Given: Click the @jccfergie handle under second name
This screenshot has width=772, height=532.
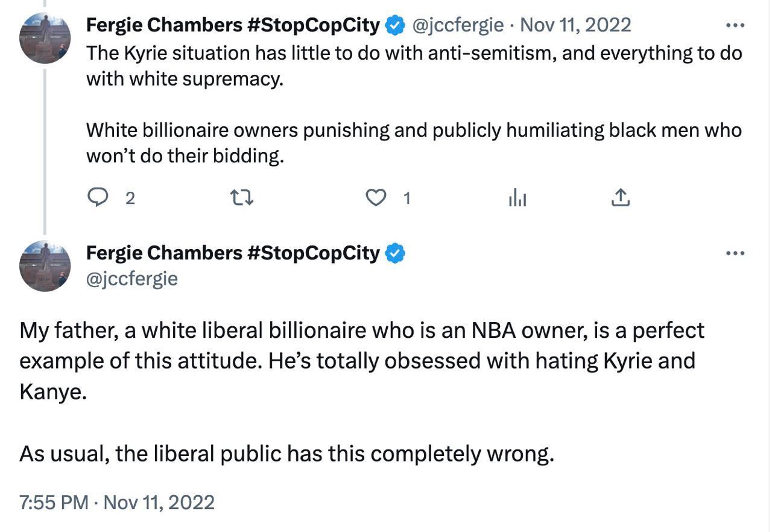Looking at the screenshot, I should [x=132, y=279].
